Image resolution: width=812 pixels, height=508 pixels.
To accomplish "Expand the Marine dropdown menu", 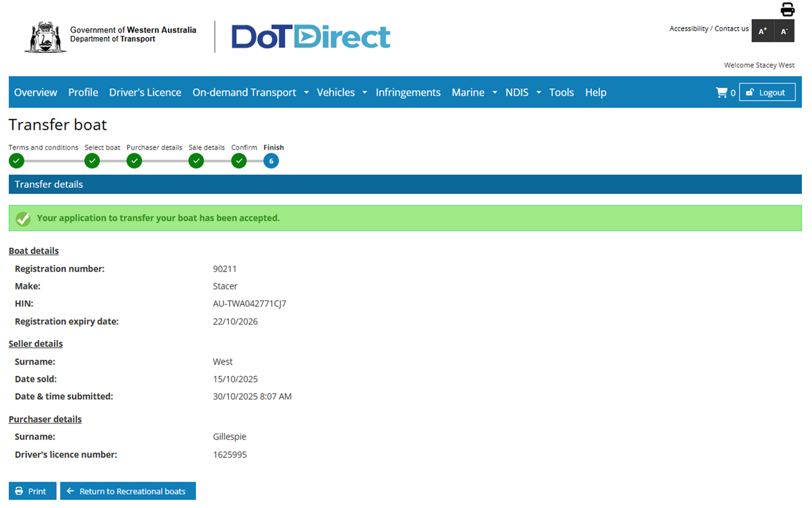I will 494,92.
